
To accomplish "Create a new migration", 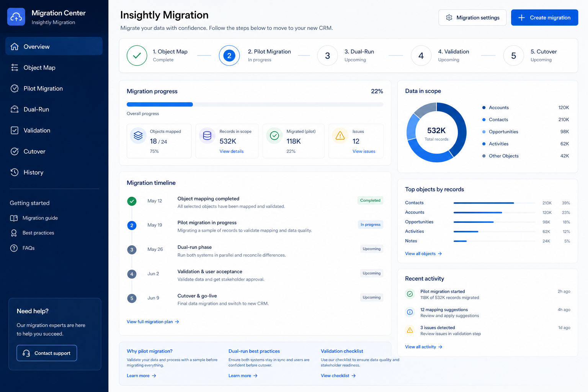I will (x=544, y=18).
